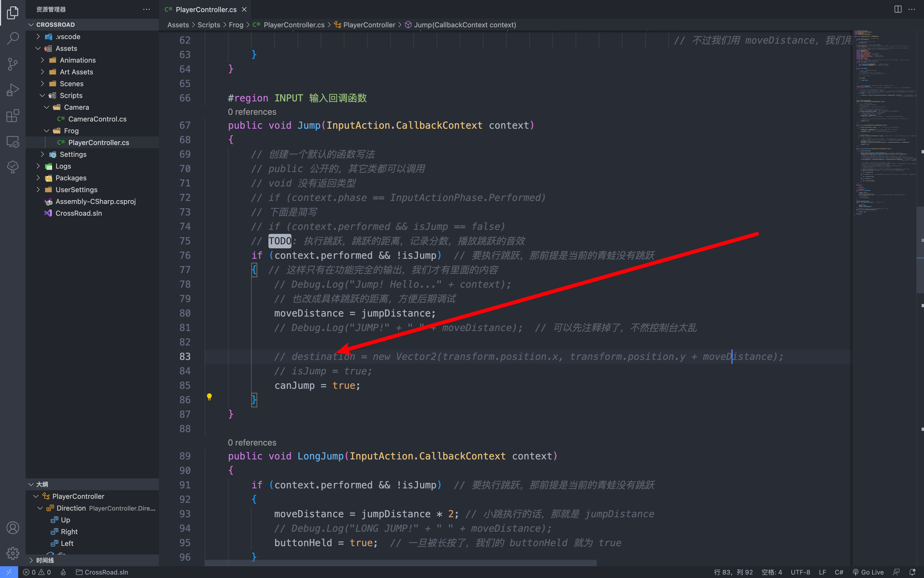Viewport: 924px width, 578px height.
Task: Collapse the CROSSROAD root folder section
Action: coord(92,24)
